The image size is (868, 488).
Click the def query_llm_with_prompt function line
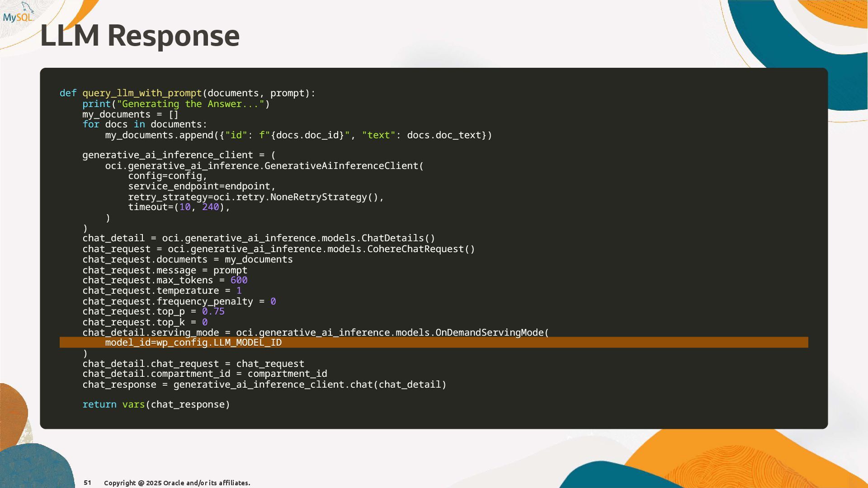coord(187,93)
